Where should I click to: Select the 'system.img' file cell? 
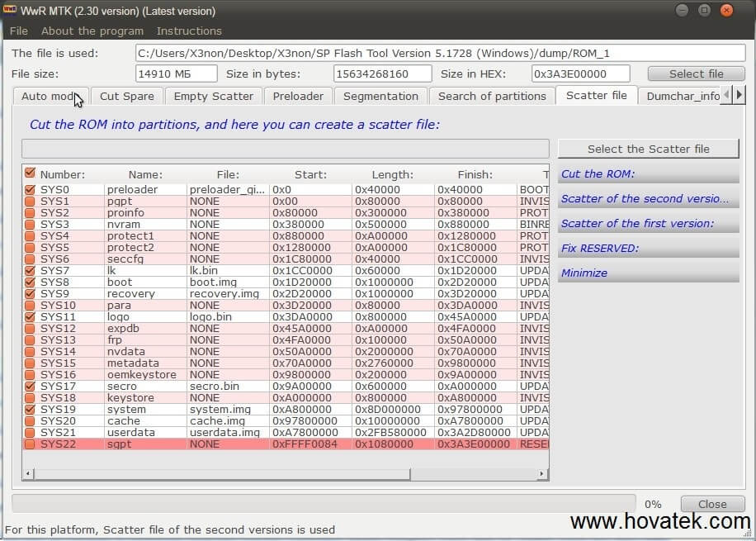coord(228,410)
